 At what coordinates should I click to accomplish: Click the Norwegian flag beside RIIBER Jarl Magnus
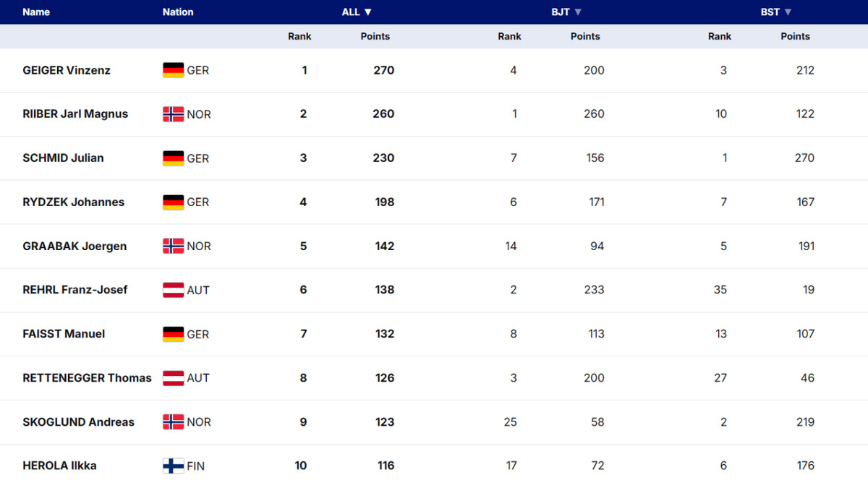pyautogui.click(x=173, y=114)
